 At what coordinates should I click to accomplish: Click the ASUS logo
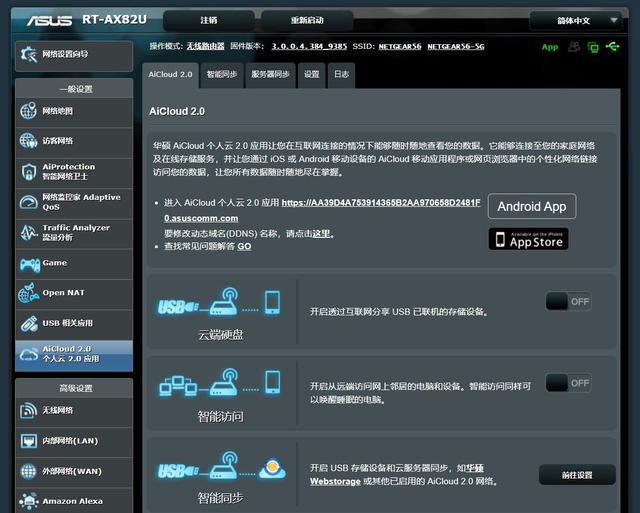point(49,20)
